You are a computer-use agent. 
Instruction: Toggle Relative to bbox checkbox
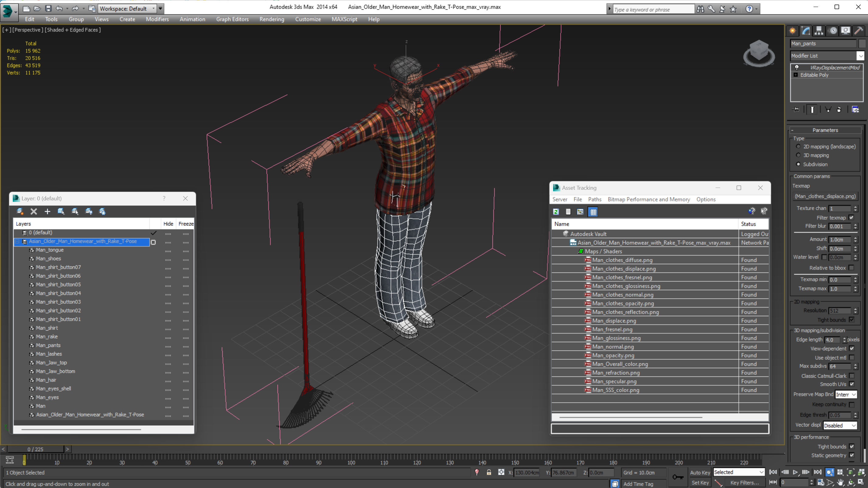[851, 268]
